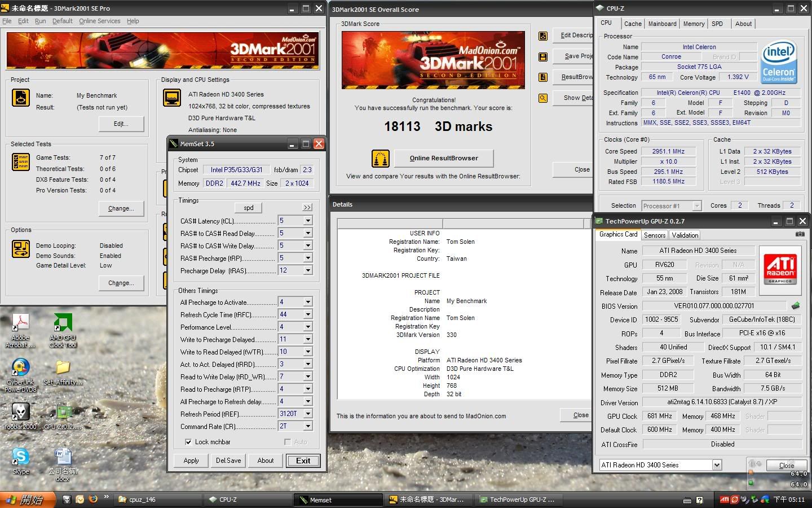This screenshot has height=508, width=812.
Task: Open the RAS# to CAS# Read Delay dropdown
Action: pos(308,233)
